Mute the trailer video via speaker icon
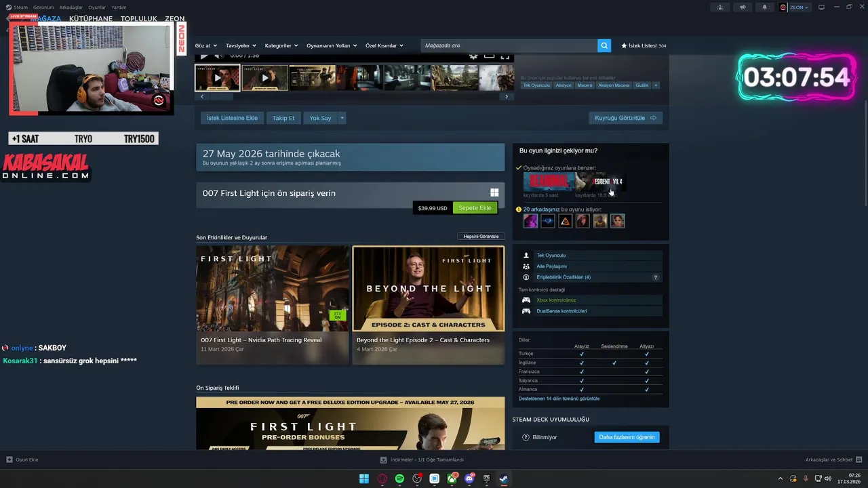 219,56
